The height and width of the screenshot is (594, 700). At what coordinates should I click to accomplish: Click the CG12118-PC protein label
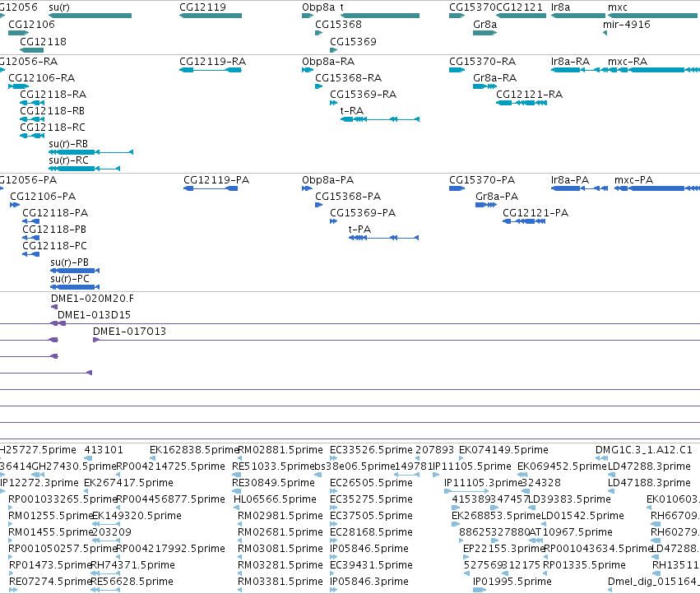pyautogui.click(x=54, y=246)
